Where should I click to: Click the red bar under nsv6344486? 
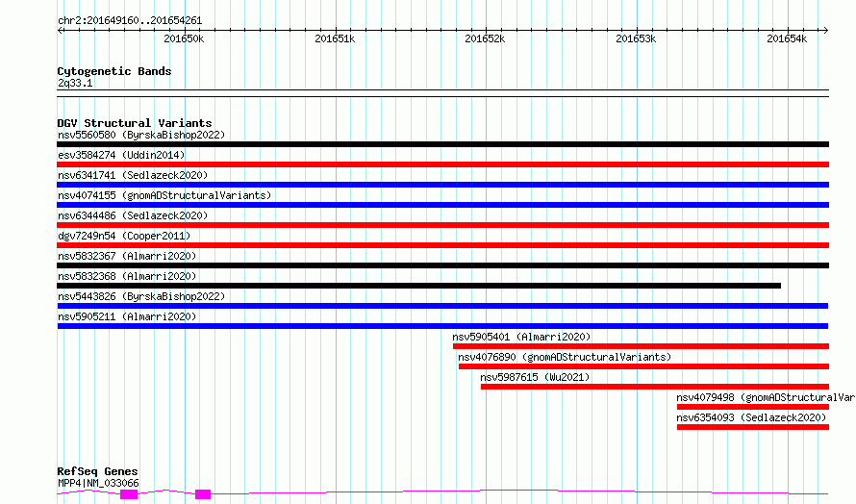point(442,225)
